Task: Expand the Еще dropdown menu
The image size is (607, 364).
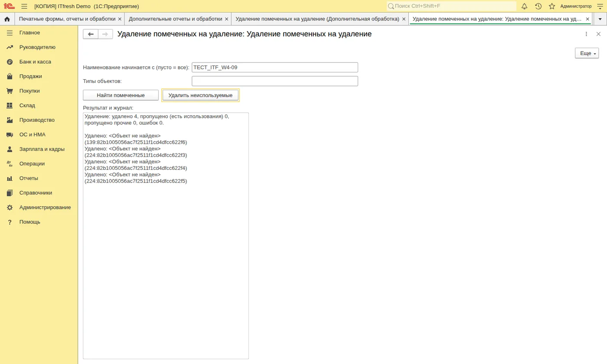Action: tap(587, 53)
